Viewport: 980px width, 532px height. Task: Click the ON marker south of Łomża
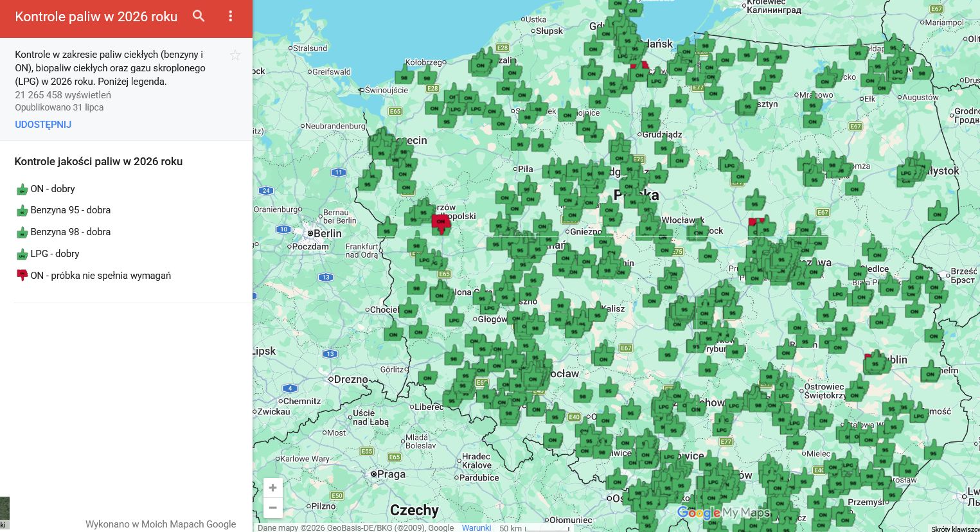coord(854,186)
